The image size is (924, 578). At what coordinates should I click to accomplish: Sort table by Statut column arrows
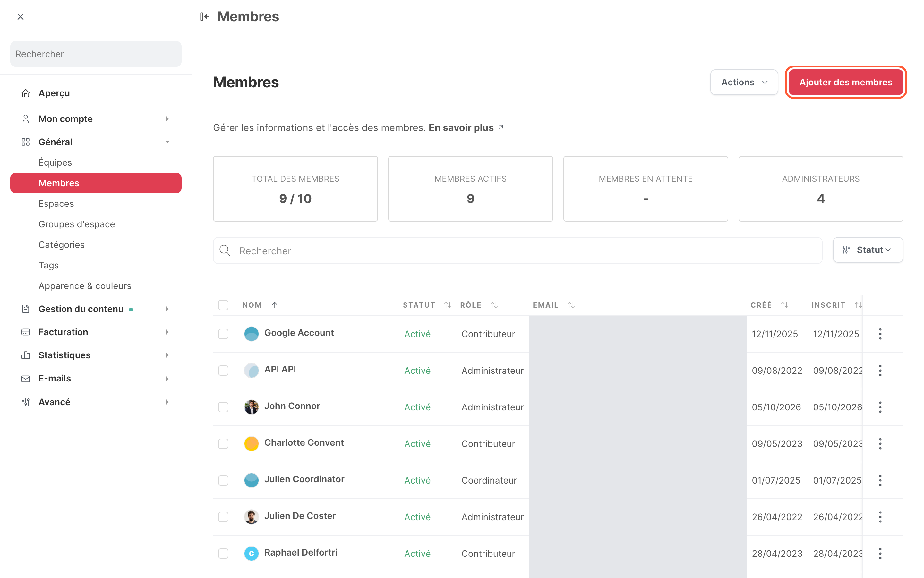click(448, 305)
